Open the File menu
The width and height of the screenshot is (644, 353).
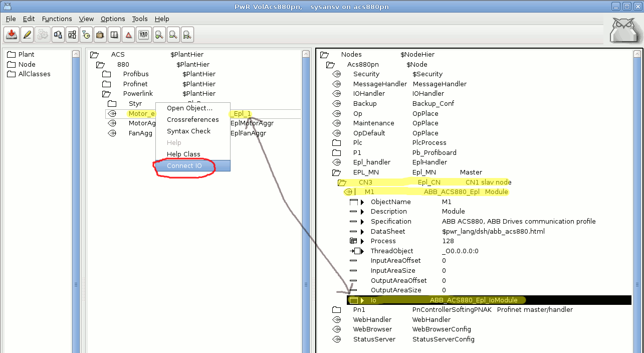(x=11, y=19)
